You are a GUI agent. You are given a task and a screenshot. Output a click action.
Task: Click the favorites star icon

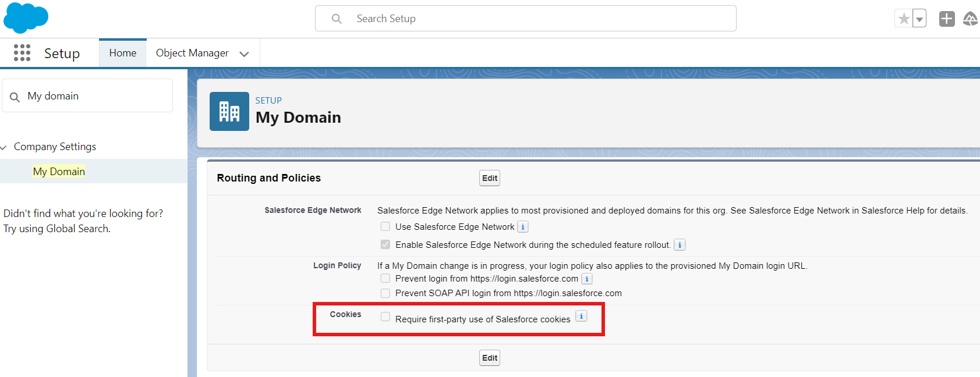pos(904,19)
